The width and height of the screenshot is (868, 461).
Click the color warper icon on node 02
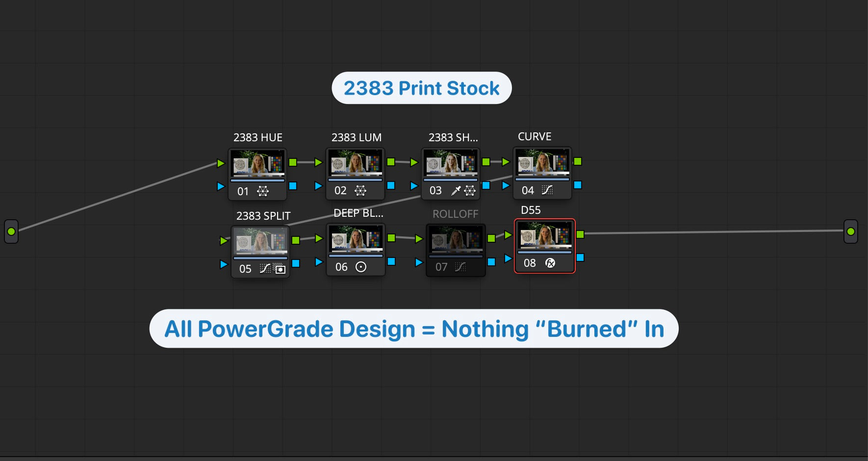coord(360,190)
